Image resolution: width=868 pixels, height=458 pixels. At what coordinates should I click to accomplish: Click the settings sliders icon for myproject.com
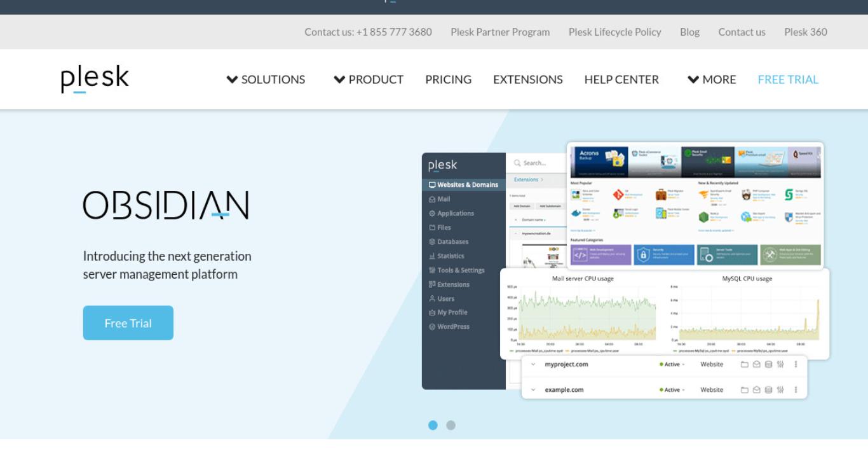click(x=780, y=364)
